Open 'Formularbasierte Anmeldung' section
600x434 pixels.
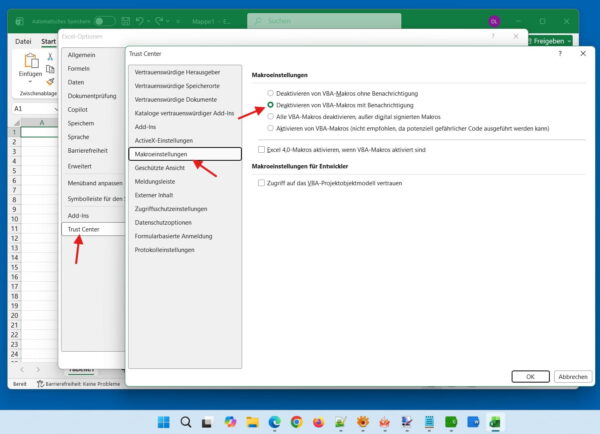(185, 236)
